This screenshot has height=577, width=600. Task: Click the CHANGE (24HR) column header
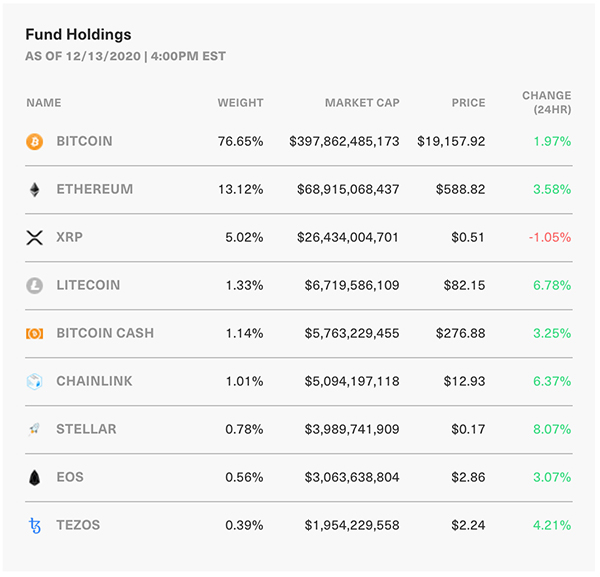(547, 102)
